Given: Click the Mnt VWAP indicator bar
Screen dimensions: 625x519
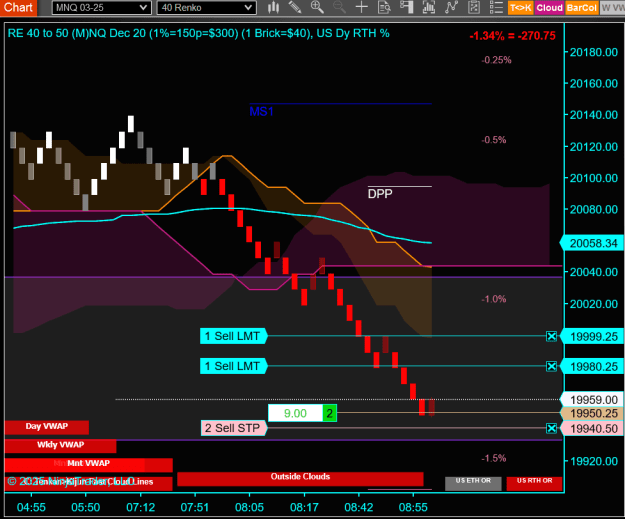Looking at the screenshot, I should pos(88,464).
